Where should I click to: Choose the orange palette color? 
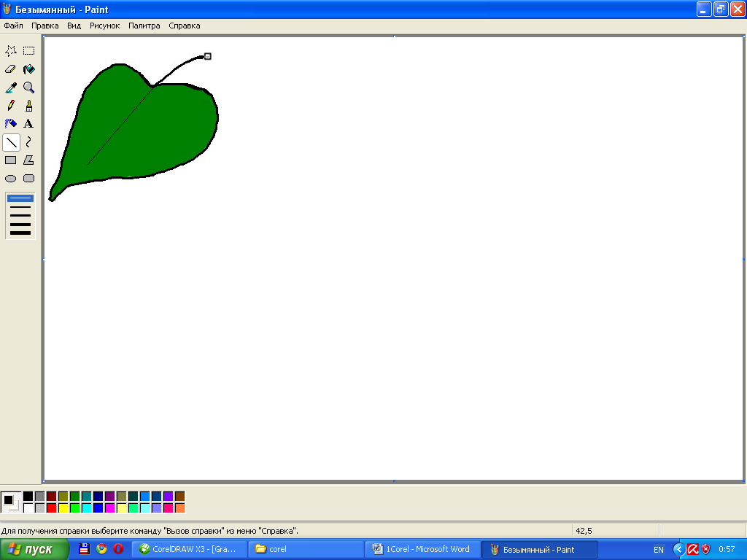(179, 508)
